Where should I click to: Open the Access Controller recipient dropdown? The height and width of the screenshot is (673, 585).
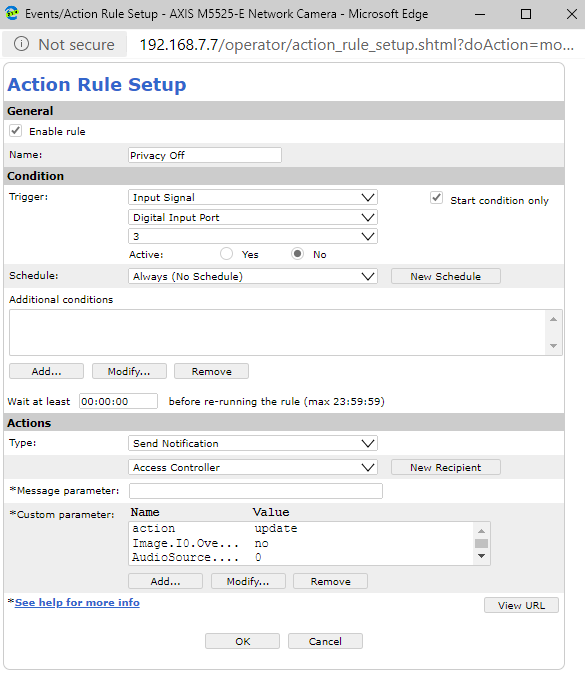[253, 467]
